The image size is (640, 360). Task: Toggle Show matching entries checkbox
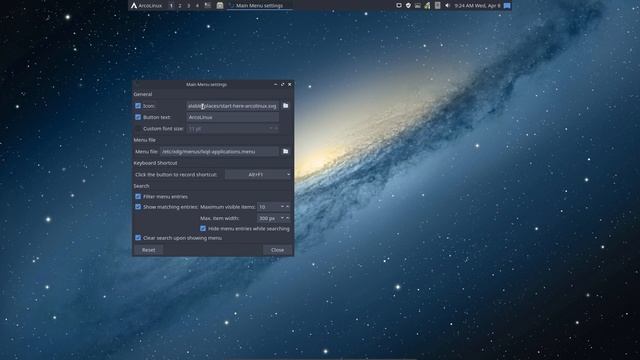[138, 207]
